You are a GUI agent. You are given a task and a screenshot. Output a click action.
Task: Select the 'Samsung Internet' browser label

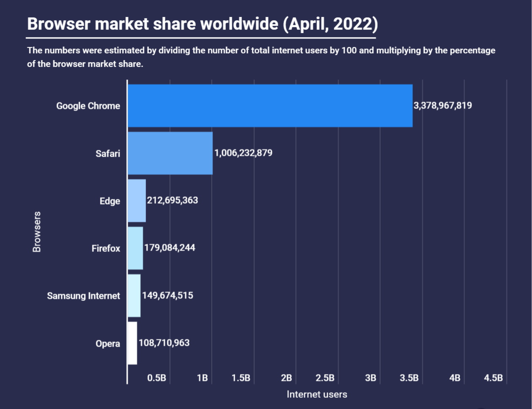pos(83,296)
